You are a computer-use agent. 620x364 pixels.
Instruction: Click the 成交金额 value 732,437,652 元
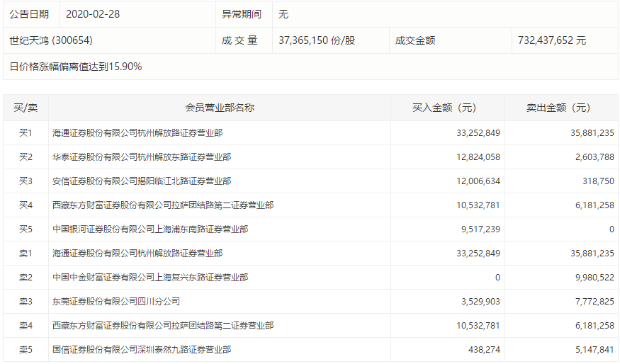coord(552,40)
